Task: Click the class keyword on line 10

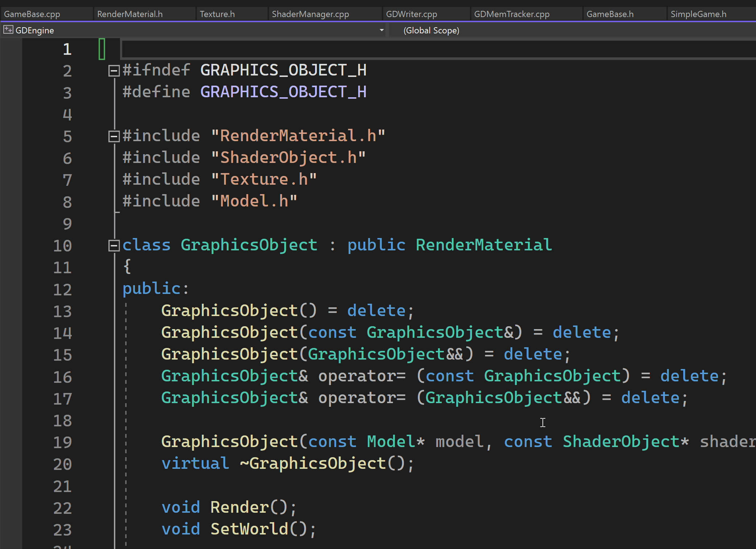Action: (146, 245)
